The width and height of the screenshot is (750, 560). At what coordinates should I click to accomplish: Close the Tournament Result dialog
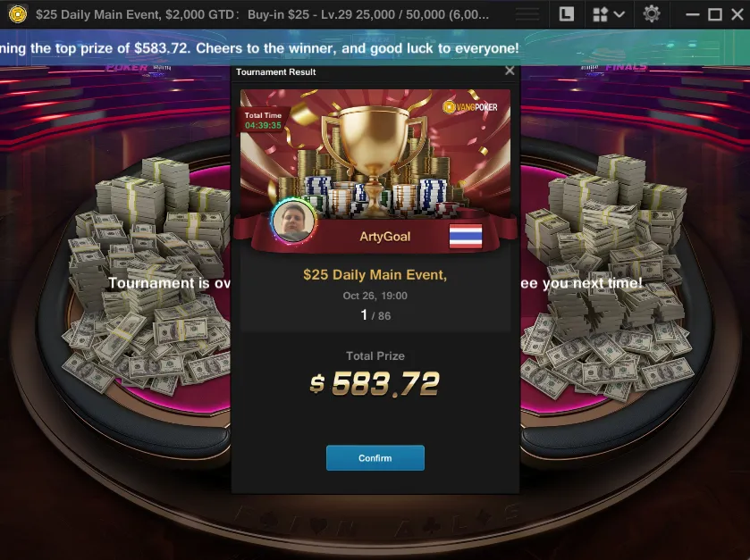coord(510,71)
